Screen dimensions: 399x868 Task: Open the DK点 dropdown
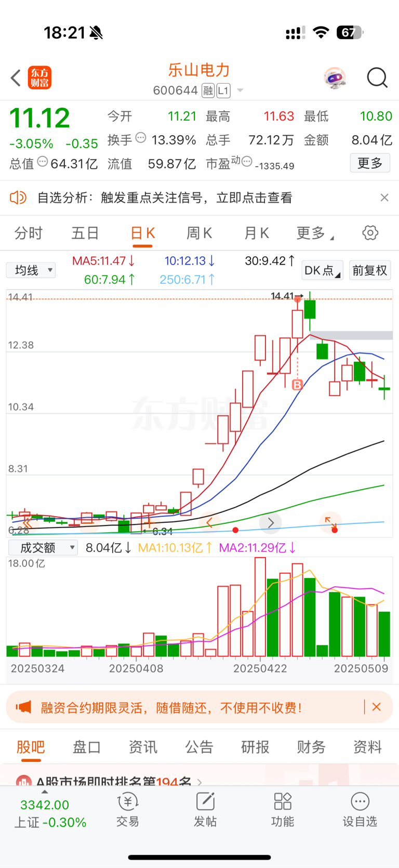[x=322, y=270]
